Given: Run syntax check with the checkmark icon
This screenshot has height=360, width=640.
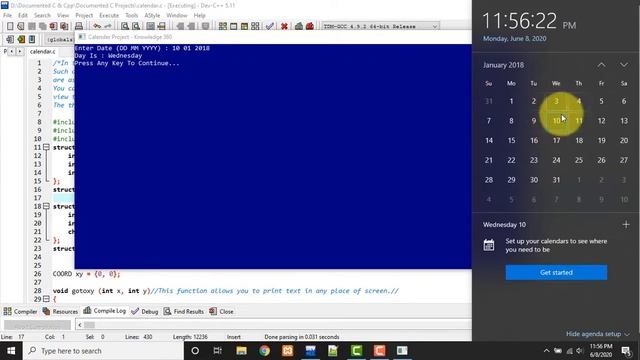Looking at the screenshot, I should click(269, 26).
